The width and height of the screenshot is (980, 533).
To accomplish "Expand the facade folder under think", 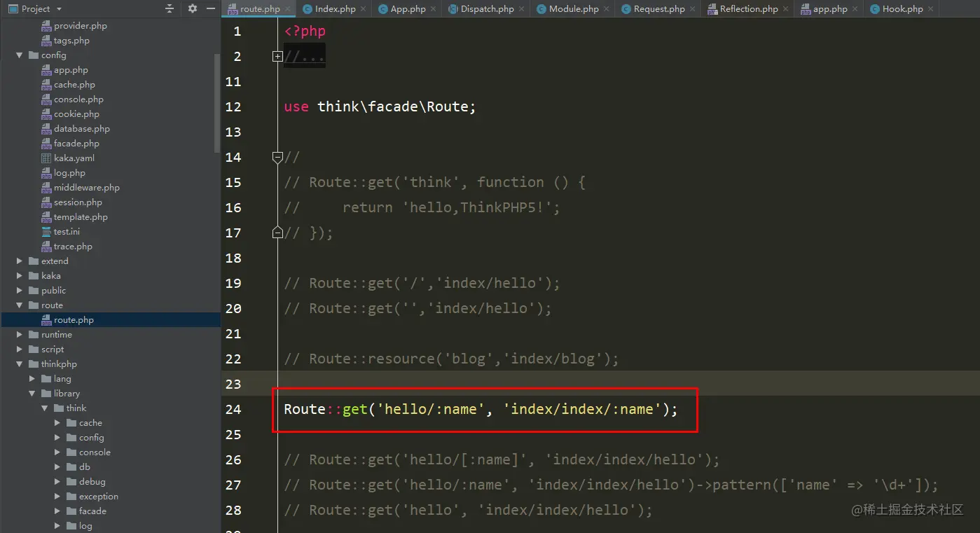I will [57, 511].
